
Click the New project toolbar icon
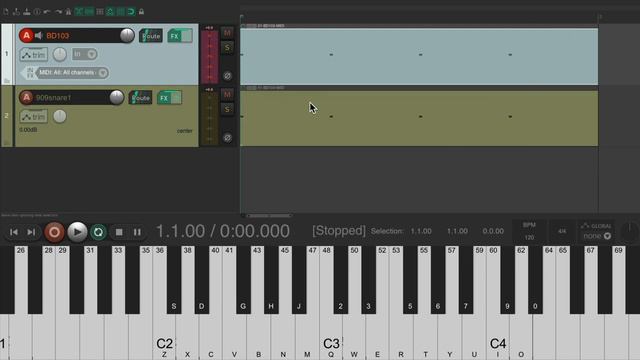tap(6, 12)
